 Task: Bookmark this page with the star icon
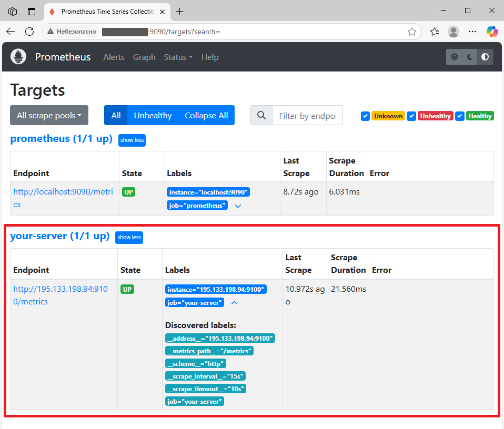(412, 32)
